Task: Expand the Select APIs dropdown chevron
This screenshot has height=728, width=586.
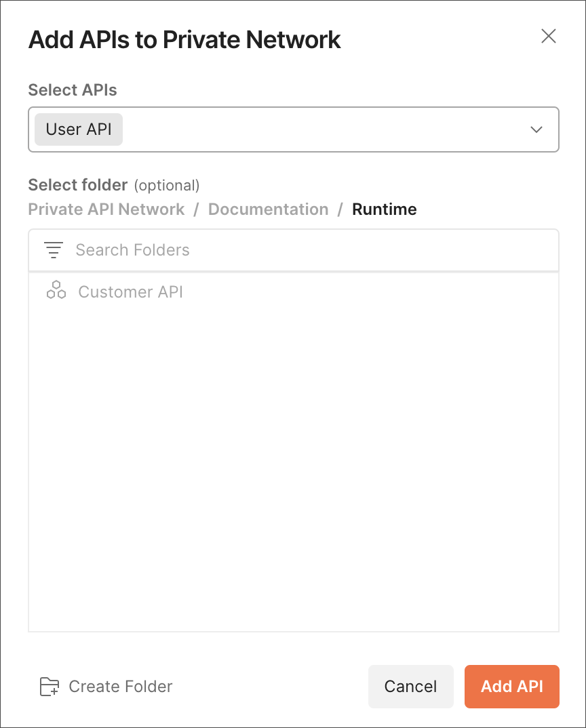Action: [536, 129]
